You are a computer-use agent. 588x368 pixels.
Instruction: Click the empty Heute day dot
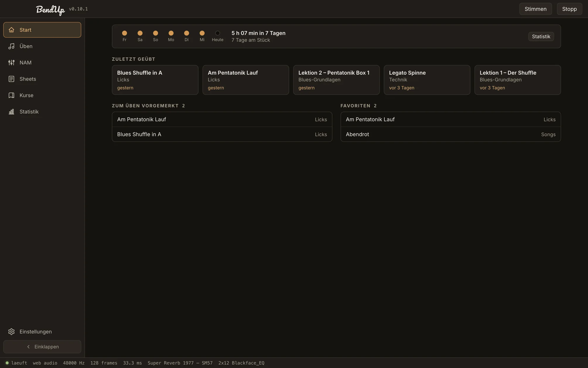point(218,33)
